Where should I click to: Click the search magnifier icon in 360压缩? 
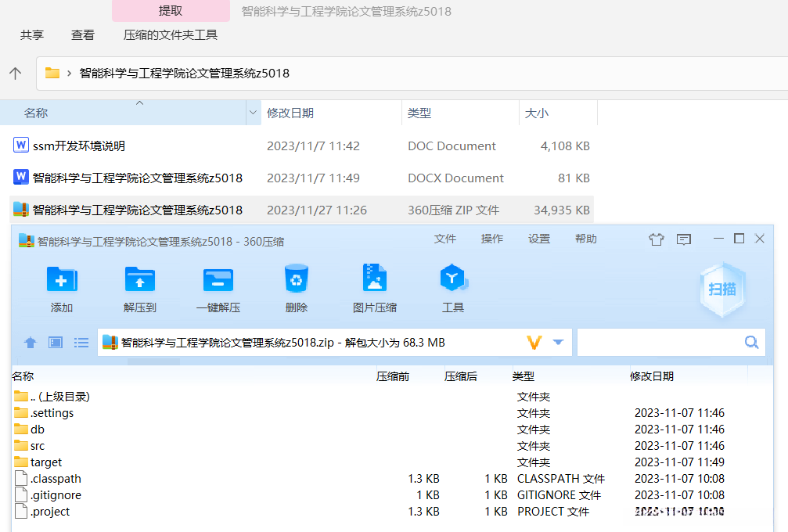point(751,343)
